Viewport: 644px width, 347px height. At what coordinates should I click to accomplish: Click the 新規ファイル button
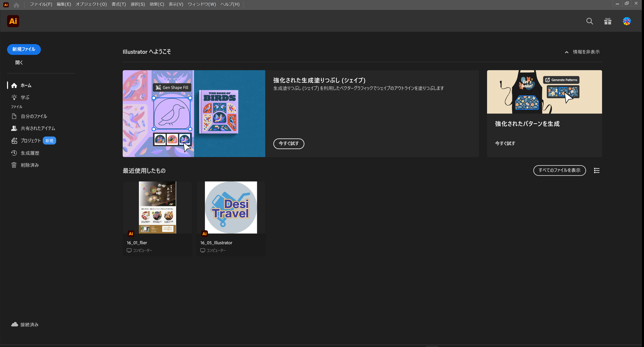(x=24, y=49)
